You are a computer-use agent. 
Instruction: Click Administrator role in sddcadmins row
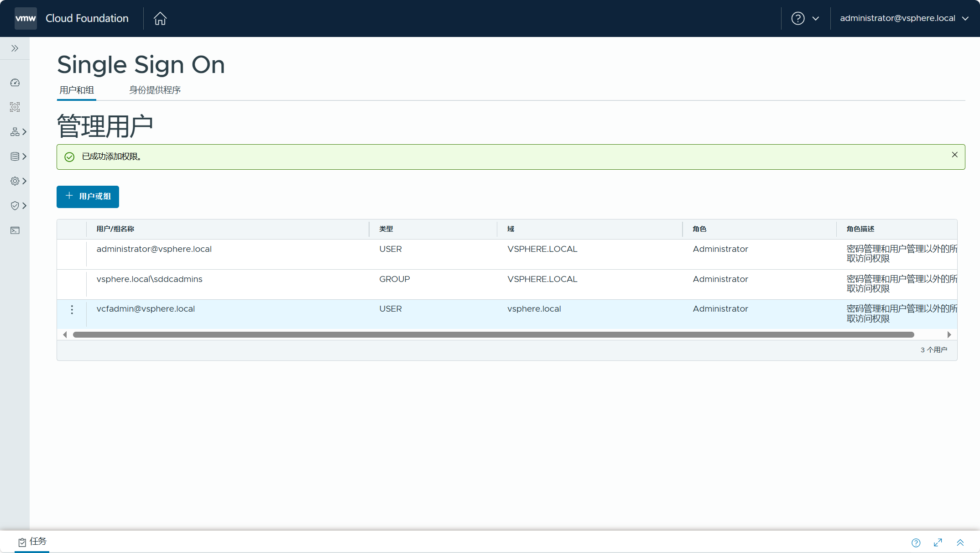(x=720, y=279)
